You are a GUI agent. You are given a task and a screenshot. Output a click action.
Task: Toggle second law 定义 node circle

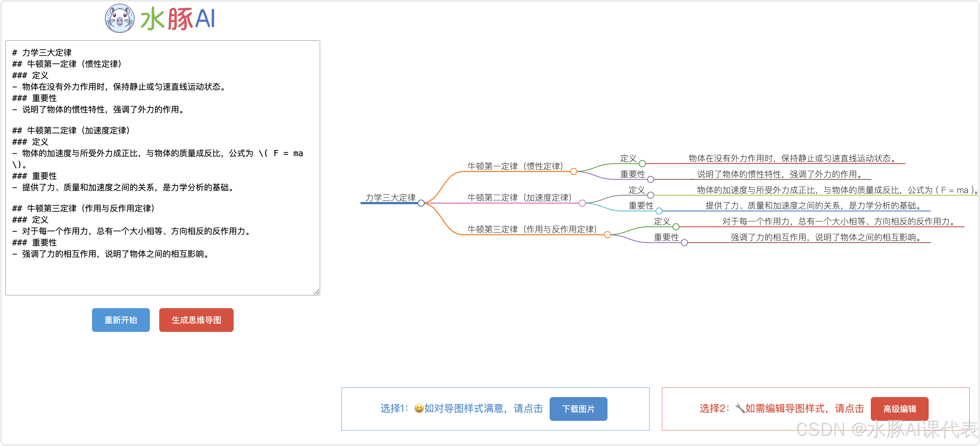pyautogui.click(x=651, y=195)
